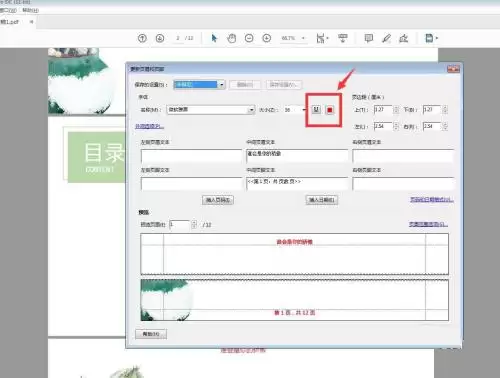Go to the previous page with the up arrow
Screen dimensions: 500x378
(142, 38)
